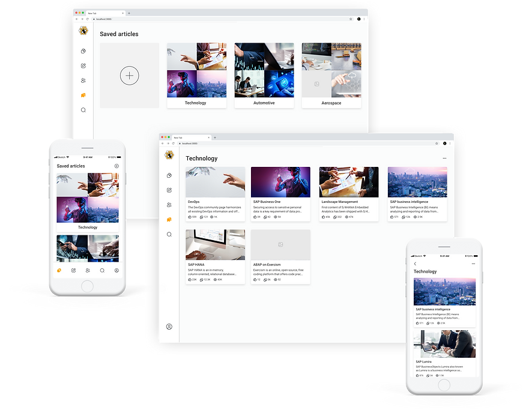Open the SAP business intelligence card on right phone
The image size is (532, 410).
[444, 302]
